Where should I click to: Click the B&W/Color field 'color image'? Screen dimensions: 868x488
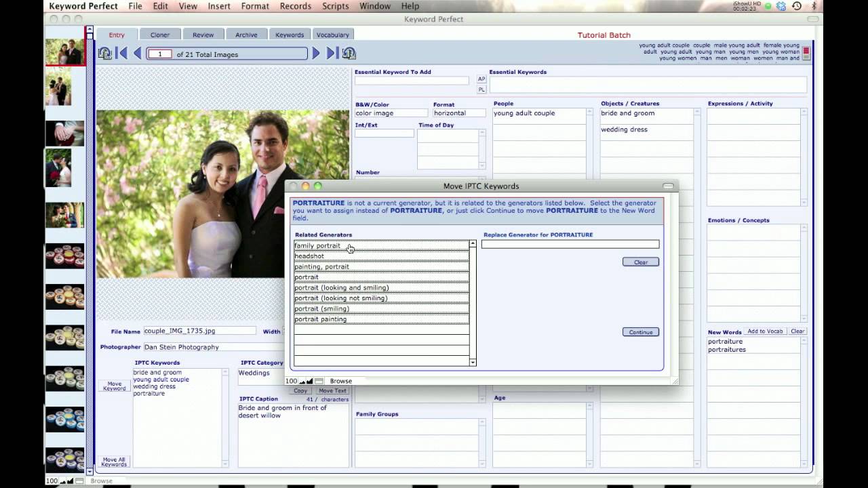391,113
